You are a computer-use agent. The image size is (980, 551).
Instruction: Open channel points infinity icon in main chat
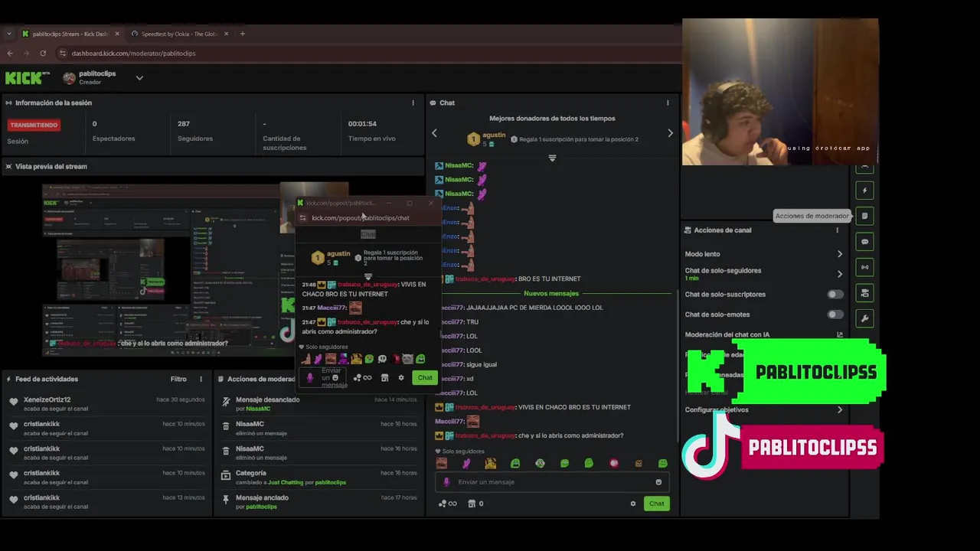coord(448,504)
